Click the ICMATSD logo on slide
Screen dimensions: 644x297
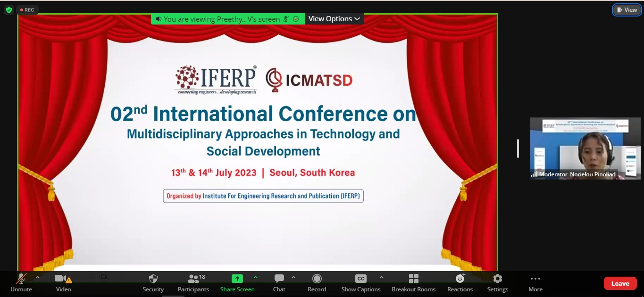(x=309, y=80)
